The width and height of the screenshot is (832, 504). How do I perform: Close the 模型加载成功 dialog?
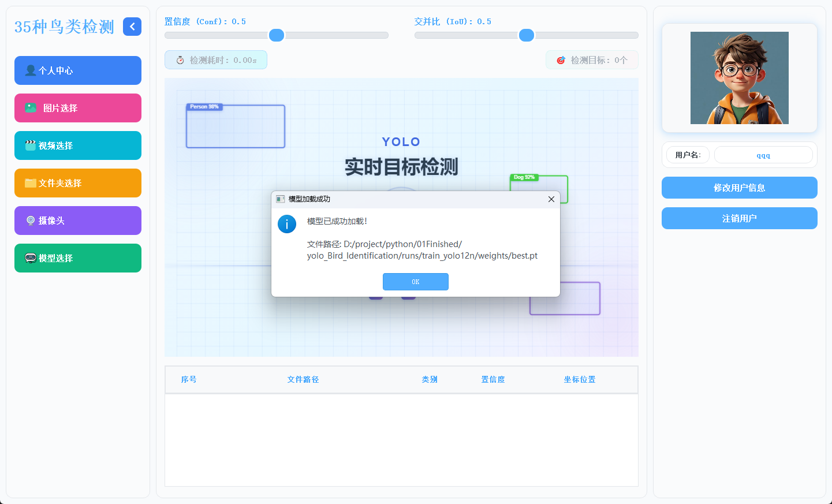551,199
